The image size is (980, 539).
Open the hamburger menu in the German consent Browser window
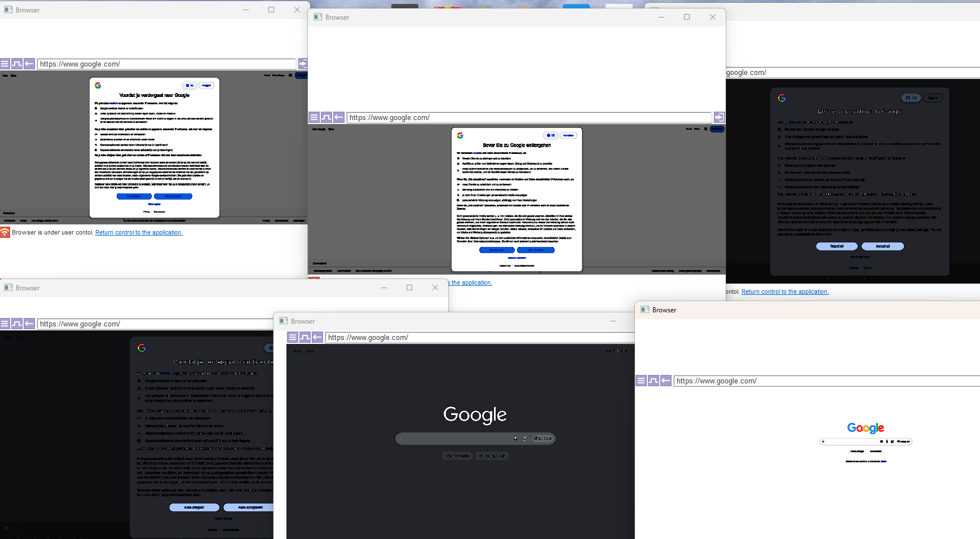click(314, 117)
